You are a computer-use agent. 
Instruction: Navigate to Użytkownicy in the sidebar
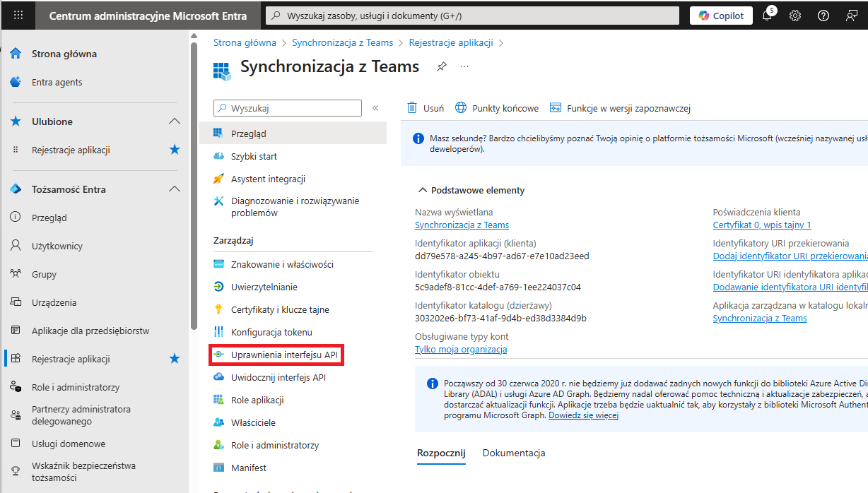tap(57, 245)
